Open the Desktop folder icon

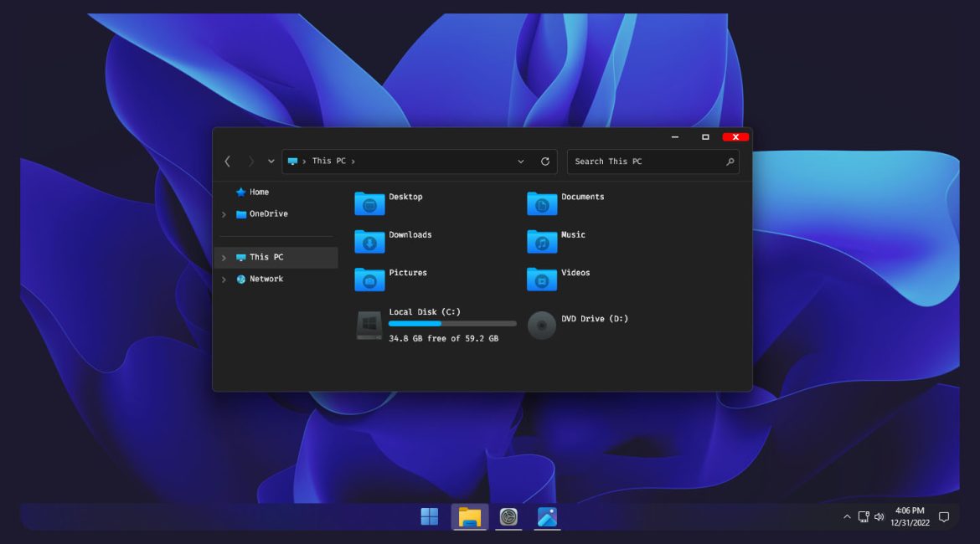pos(369,203)
